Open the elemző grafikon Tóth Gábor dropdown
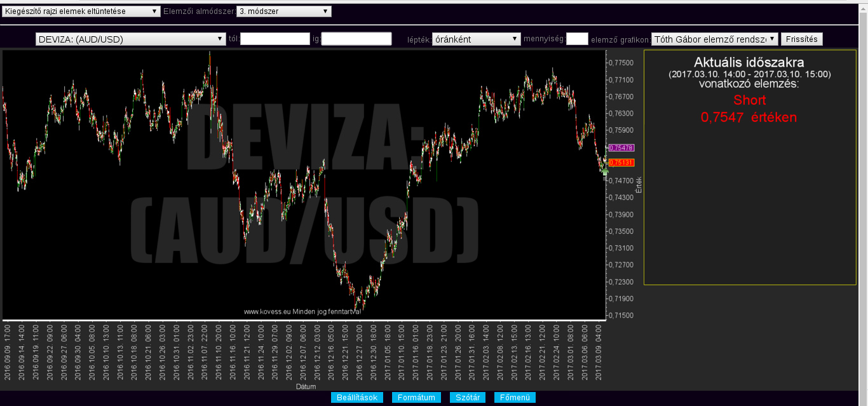 coord(714,39)
